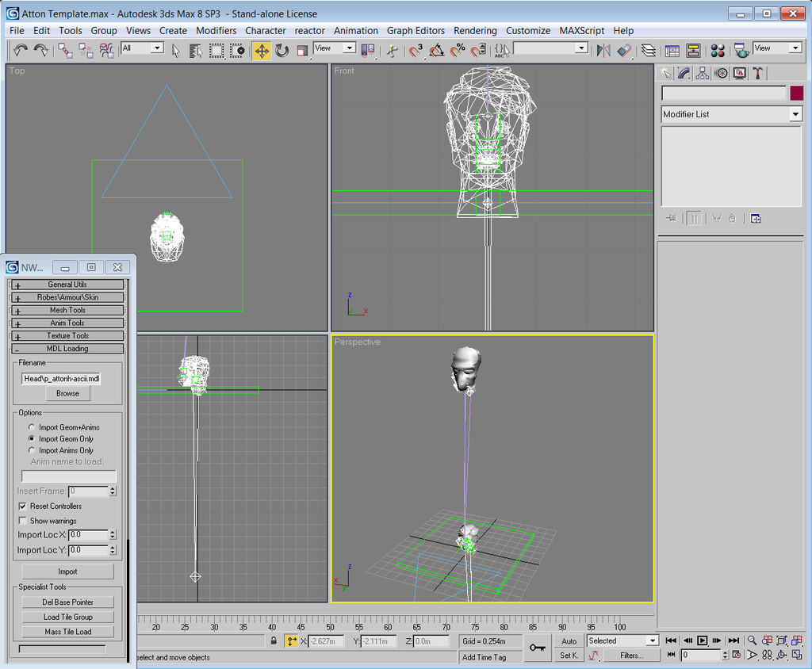Image resolution: width=812 pixels, height=669 pixels.
Task: Click the Undo arrow icon
Action: [21, 50]
